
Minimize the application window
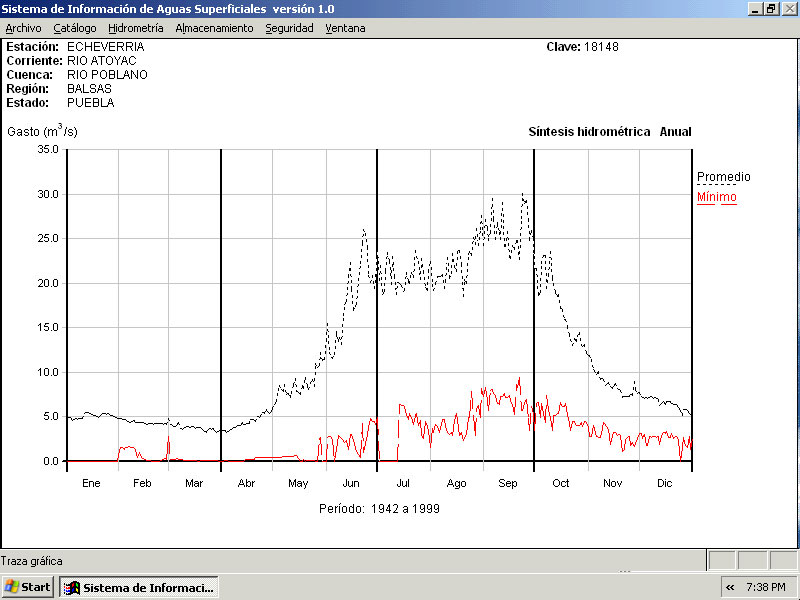[x=755, y=8]
